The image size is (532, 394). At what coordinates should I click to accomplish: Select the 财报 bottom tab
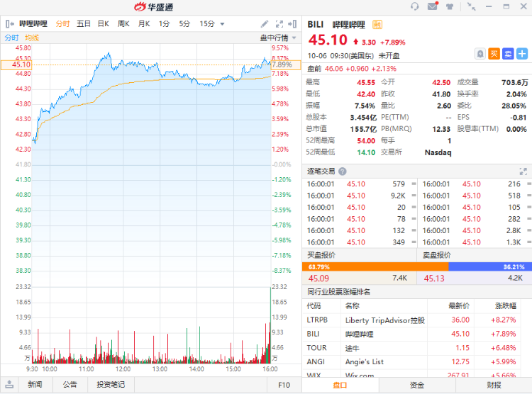pos(494,385)
